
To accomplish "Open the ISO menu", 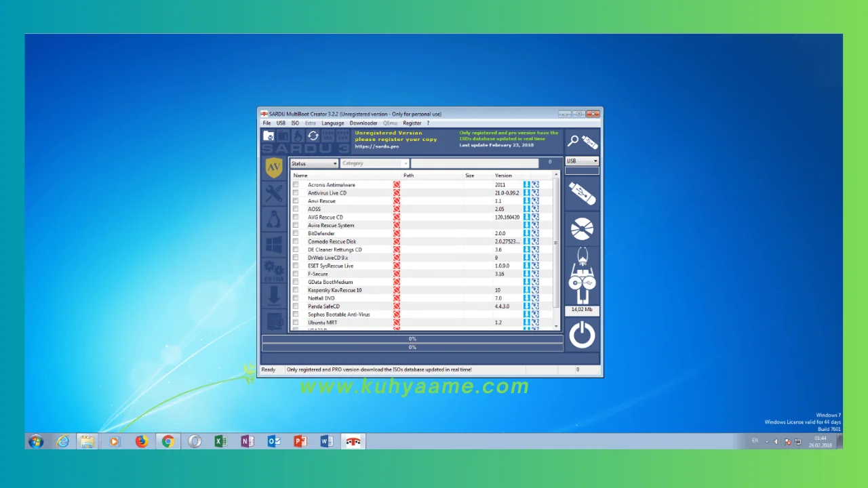I will tap(295, 123).
